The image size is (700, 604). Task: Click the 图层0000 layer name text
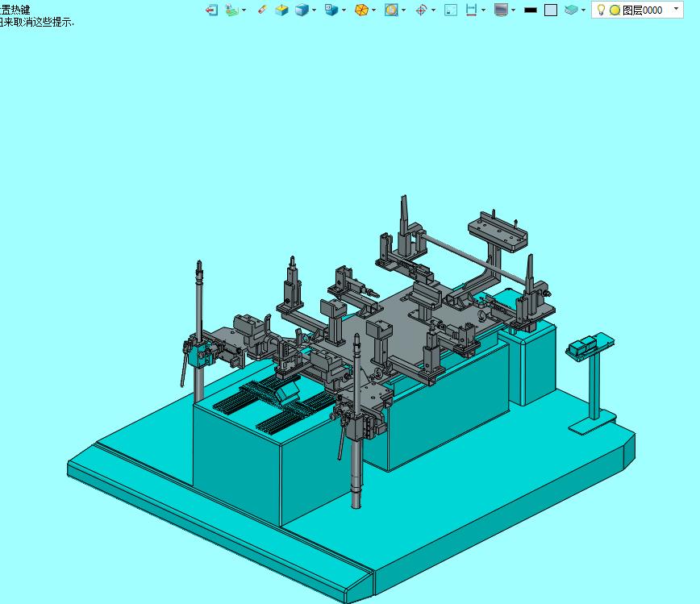tap(643, 10)
